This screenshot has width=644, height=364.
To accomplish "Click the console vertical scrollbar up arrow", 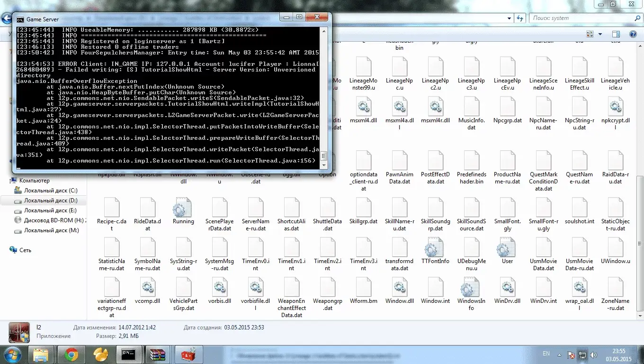I will click(324, 30).
